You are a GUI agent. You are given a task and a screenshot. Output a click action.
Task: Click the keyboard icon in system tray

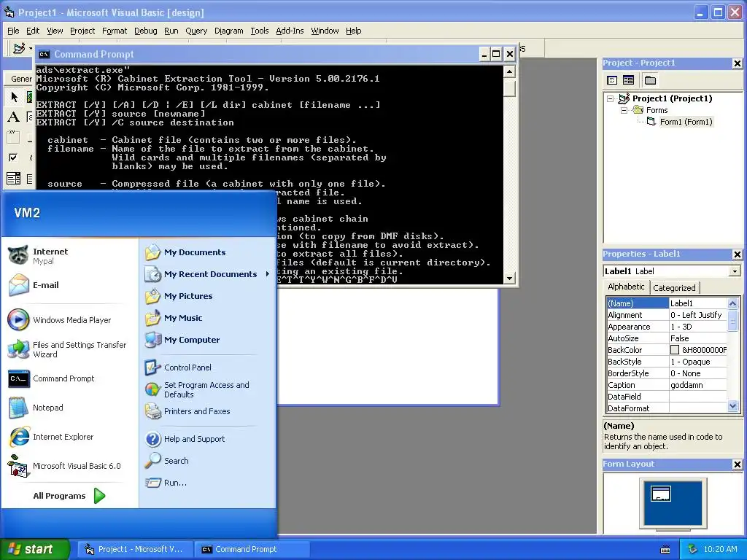click(665, 550)
